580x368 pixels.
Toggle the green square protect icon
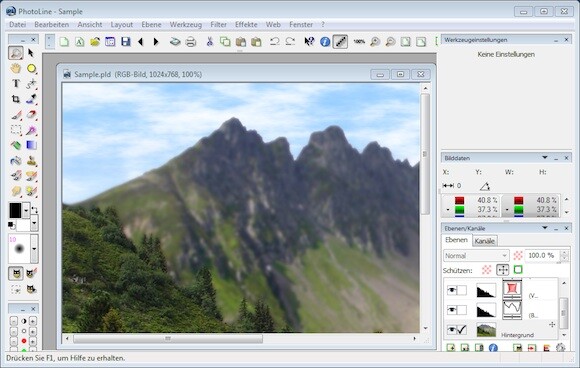pyautogui.click(x=518, y=270)
